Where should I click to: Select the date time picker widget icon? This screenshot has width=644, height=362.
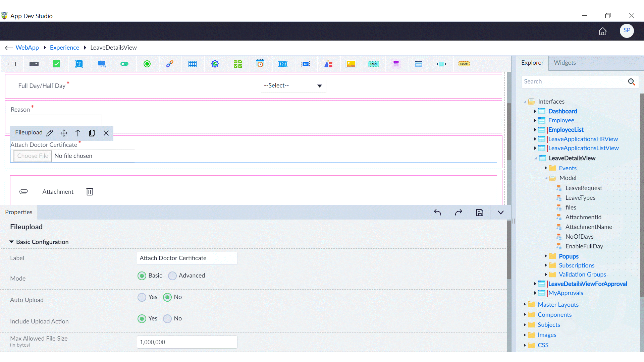260,64
